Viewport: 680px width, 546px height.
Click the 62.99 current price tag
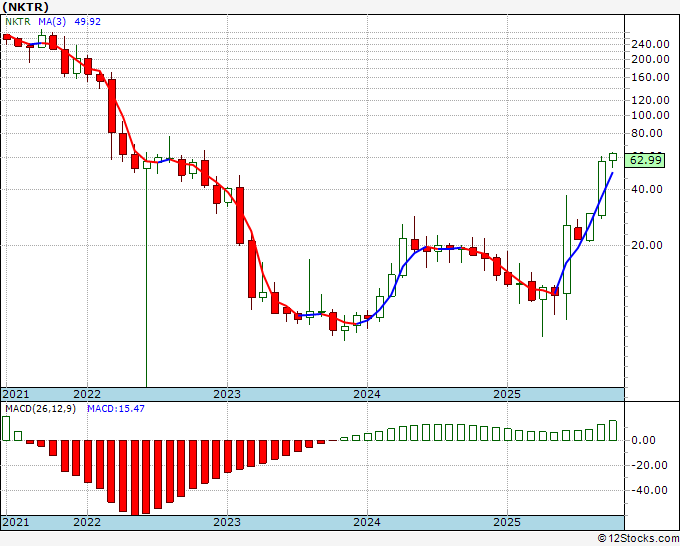(645, 160)
